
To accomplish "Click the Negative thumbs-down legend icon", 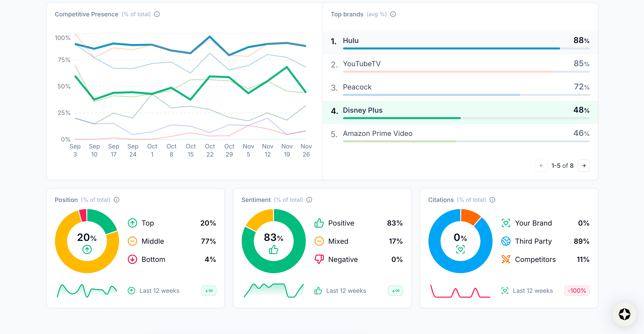I will tap(319, 259).
